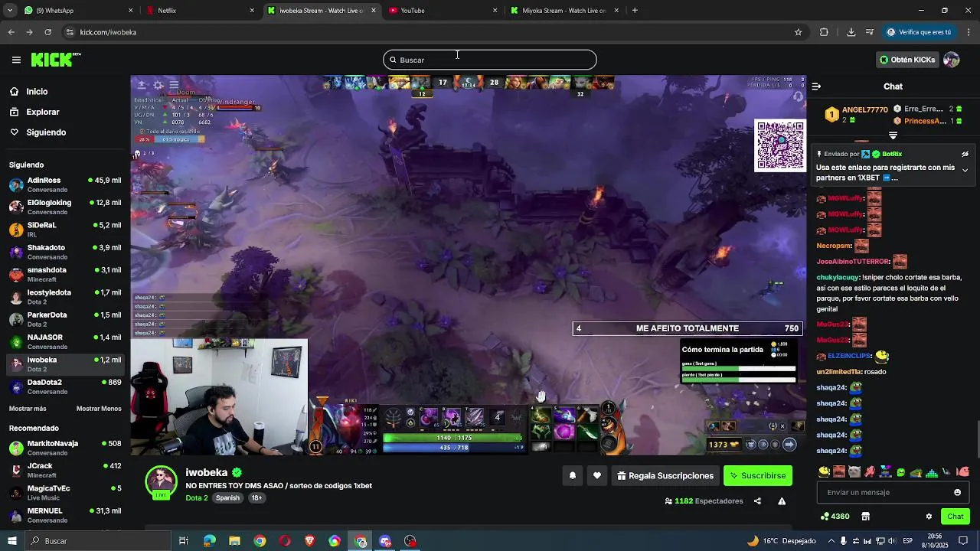Click Mostrar Menos under following list
Image resolution: width=980 pixels, height=551 pixels.
[x=99, y=409]
